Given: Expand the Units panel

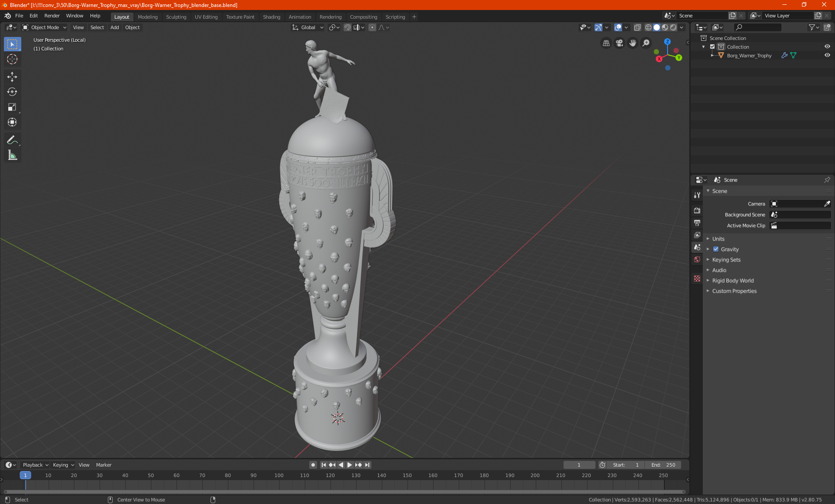Looking at the screenshot, I should click(718, 239).
